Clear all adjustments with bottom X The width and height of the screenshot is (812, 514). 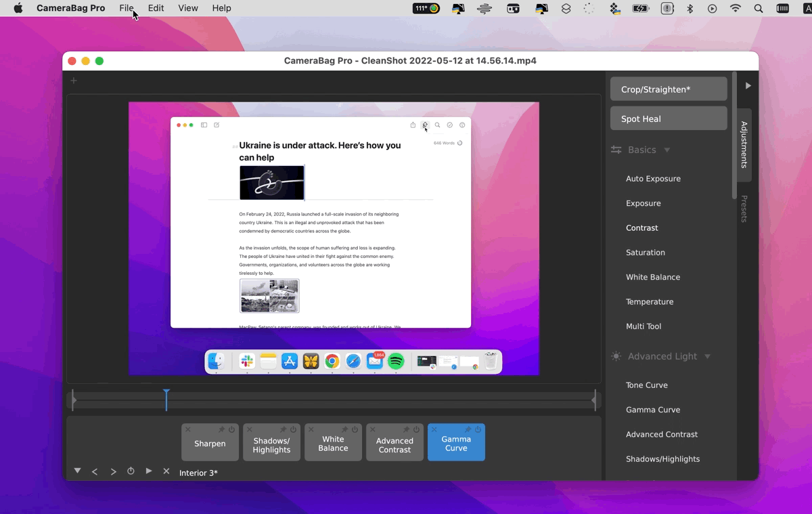(x=166, y=471)
